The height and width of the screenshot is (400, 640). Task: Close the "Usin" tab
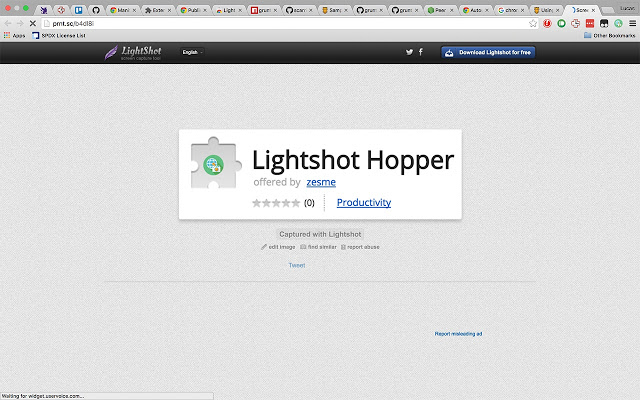(557, 10)
